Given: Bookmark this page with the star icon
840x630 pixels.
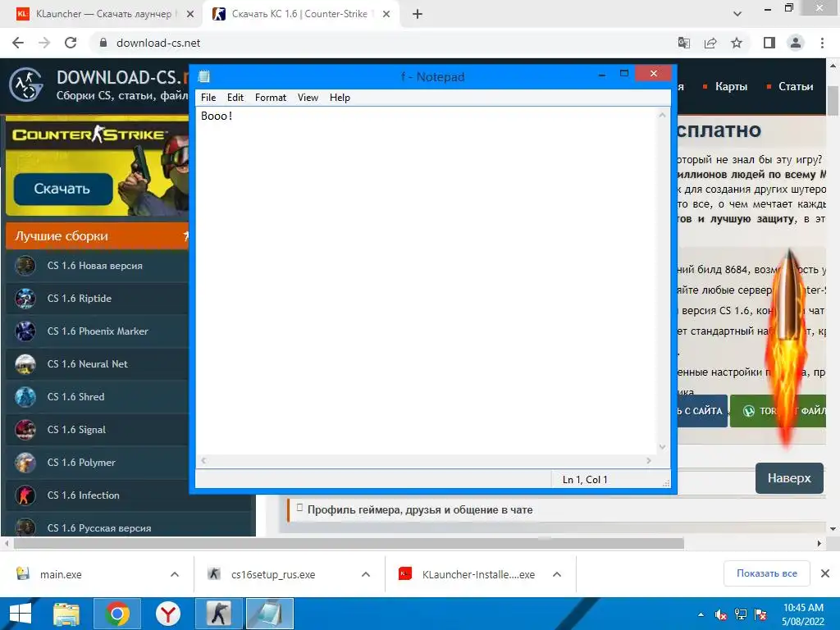Looking at the screenshot, I should (737, 43).
